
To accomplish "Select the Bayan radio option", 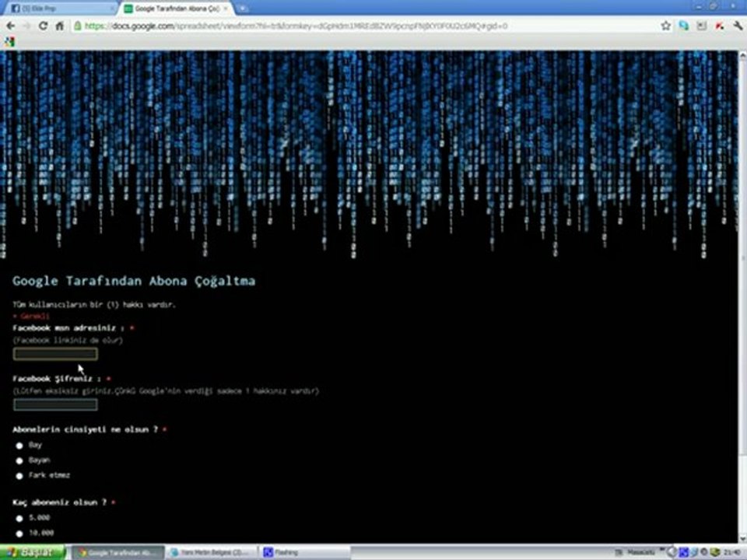I will [19, 460].
